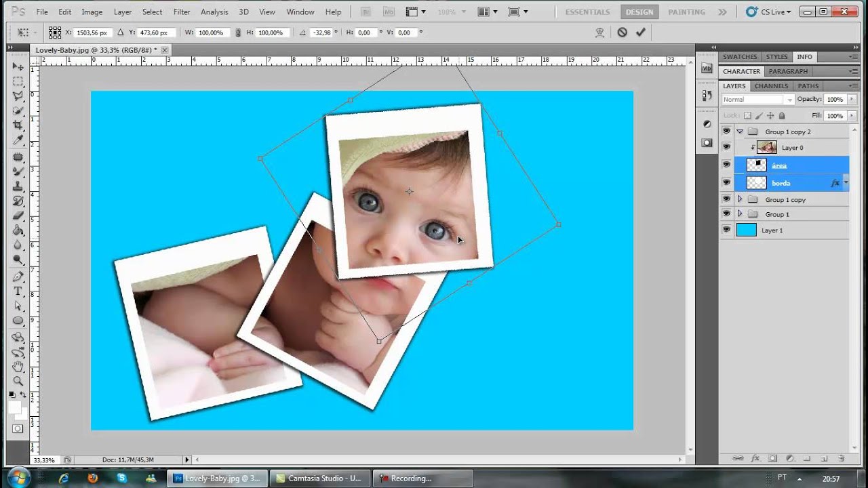Toggle Quick Mask mode in the toolbox

pyautogui.click(x=18, y=428)
